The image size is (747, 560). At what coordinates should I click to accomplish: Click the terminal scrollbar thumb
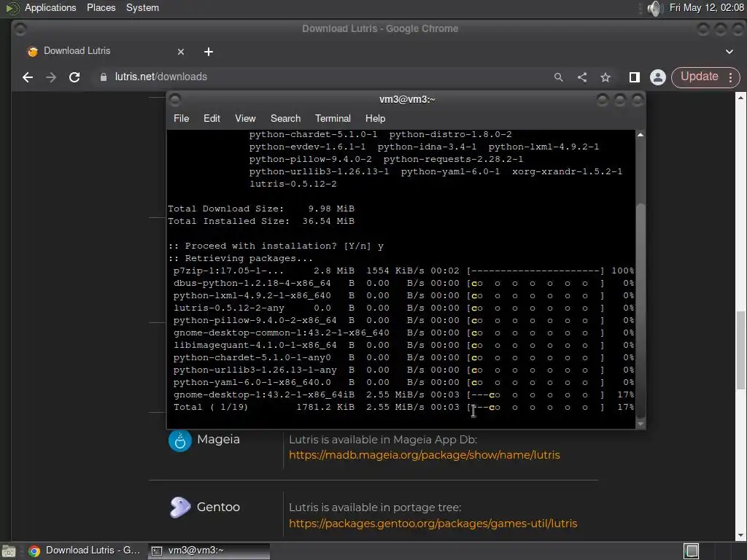(640, 309)
